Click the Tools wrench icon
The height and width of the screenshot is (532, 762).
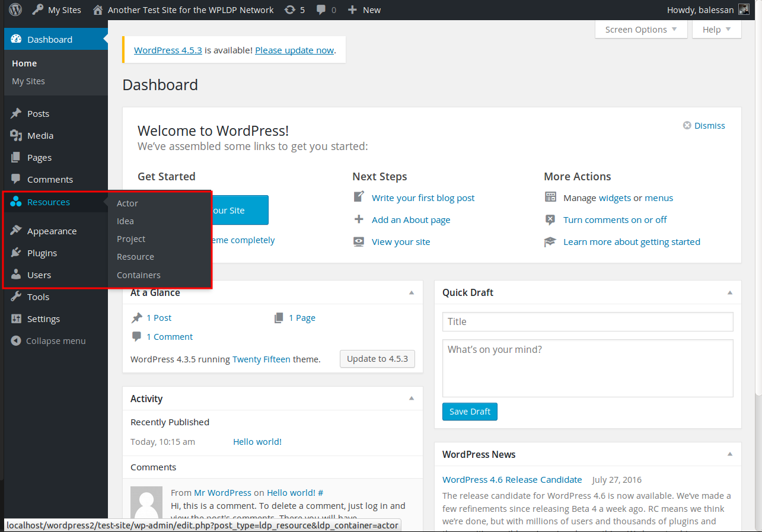coord(16,297)
